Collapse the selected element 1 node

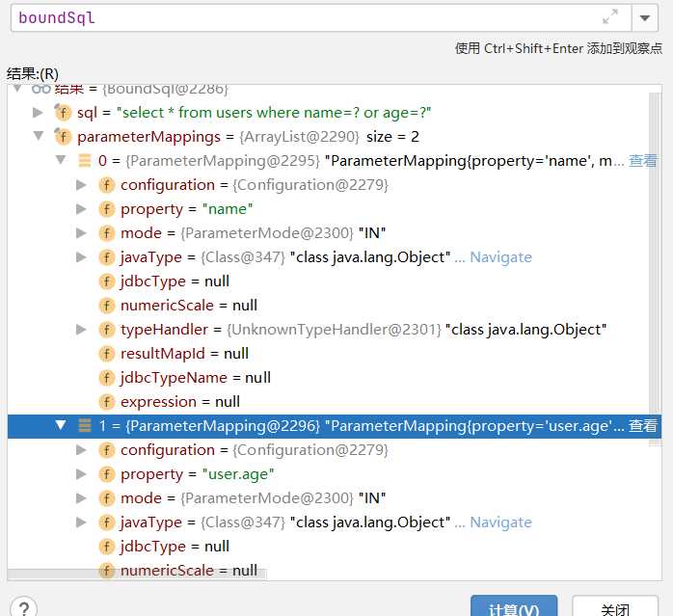click(61, 425)
